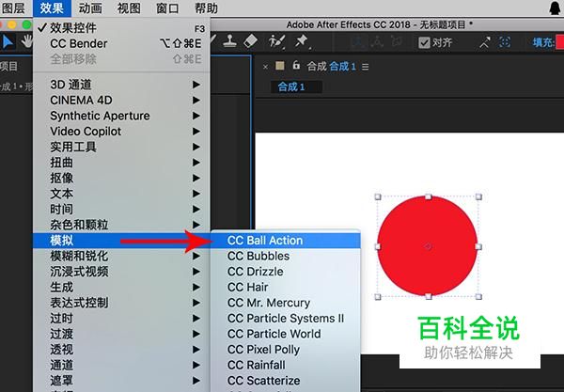
Task: Click the 合成1 breadcrumb button
Action: click(296, 86)
